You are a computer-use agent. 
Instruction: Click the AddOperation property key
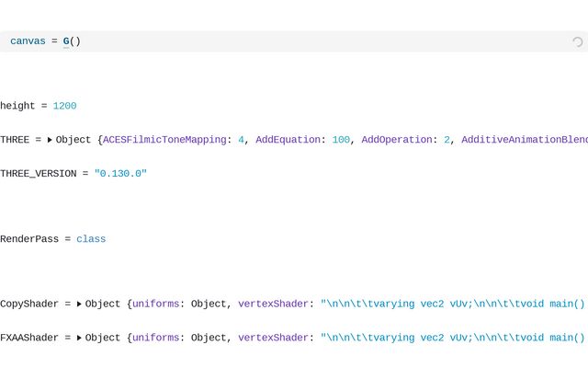tap(396, 140)
